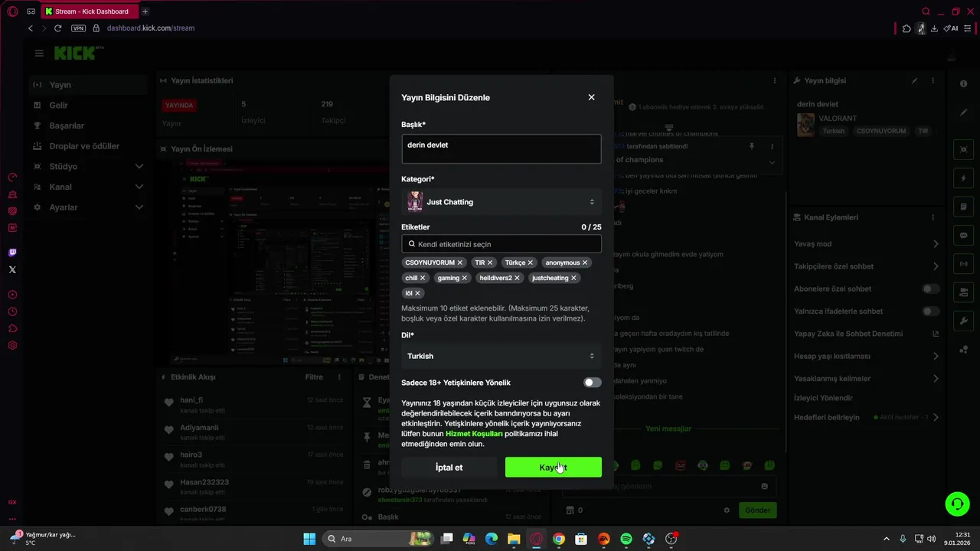Select the Adiyamanli follow activity entry
This screenshot has height=551, width=980.
point(254,432)
